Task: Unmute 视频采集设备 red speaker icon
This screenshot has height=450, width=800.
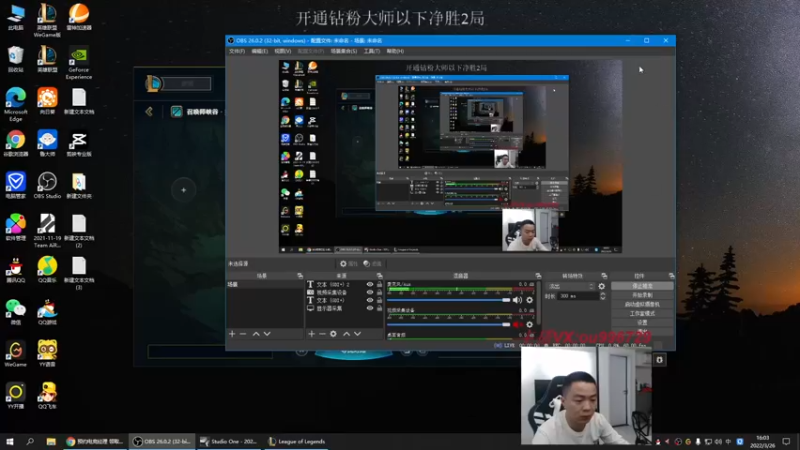Action: [517, 324]
